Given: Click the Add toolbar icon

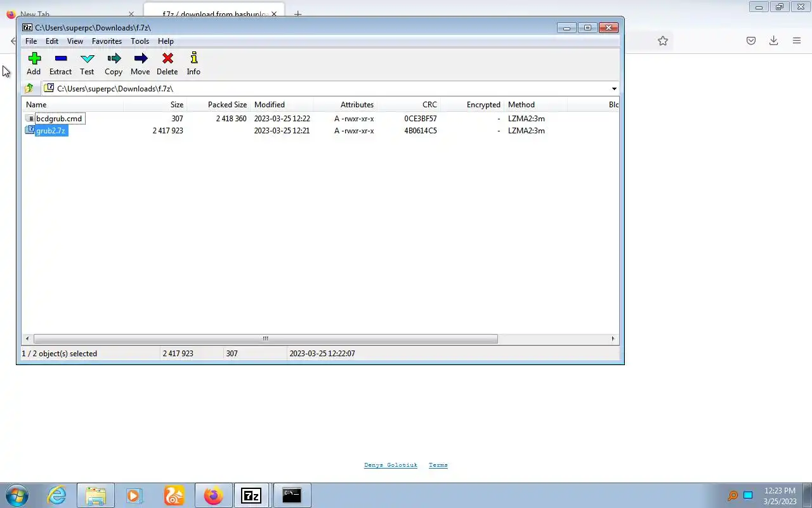Looking at the screenshot, I should [34, 58].
